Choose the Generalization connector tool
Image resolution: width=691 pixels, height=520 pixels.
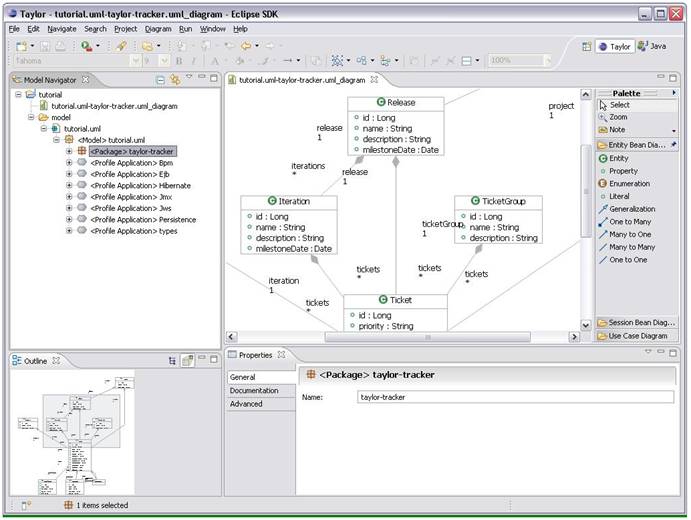click(x=630, y=209)
